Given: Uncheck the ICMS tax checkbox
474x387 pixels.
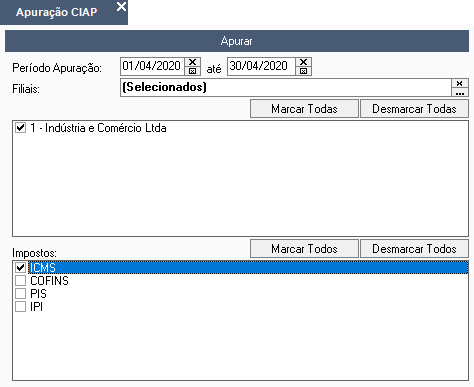Looking at the screenshot, I should point(21,267).
